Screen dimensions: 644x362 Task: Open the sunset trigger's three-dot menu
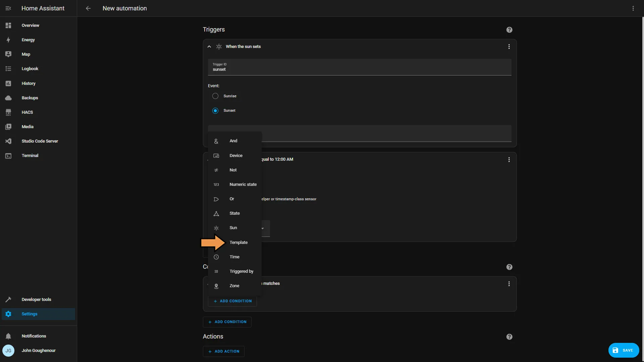pos(509,47)
